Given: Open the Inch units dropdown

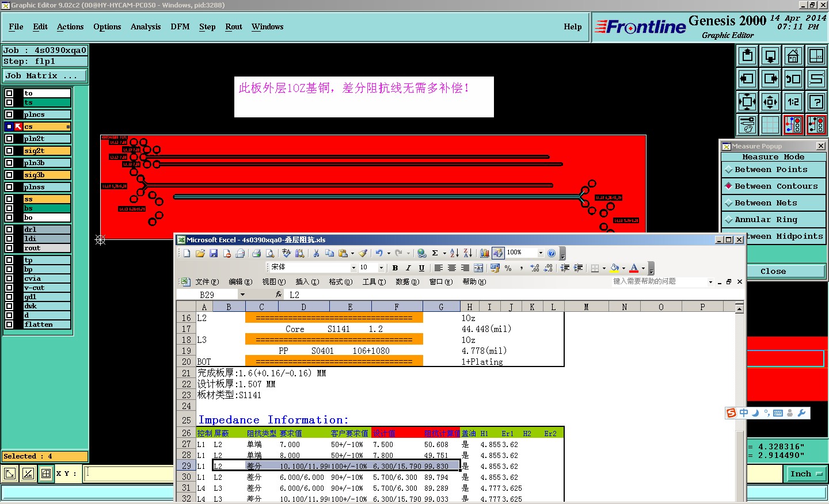Looking at the screenshot, I should [807, 474].
